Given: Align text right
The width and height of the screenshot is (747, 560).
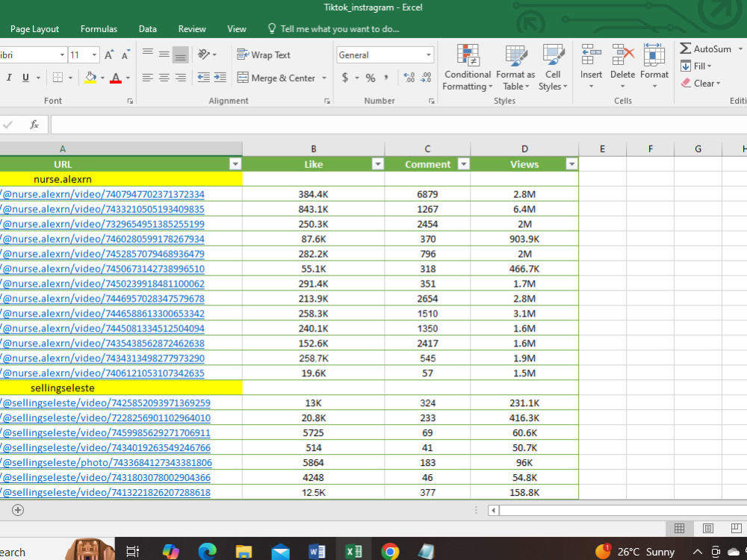Looking at the screenshot, I should click(x=181, y=78).
